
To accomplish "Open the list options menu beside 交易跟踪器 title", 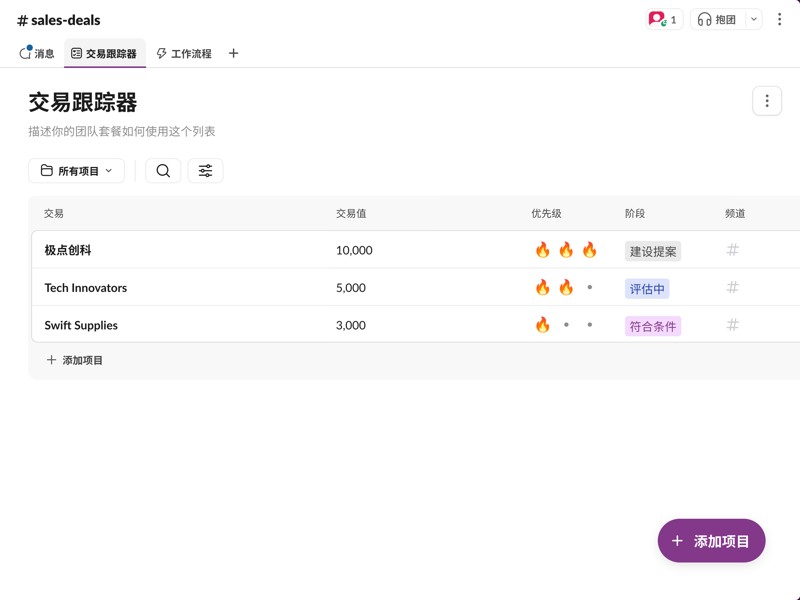I will 766,100.
